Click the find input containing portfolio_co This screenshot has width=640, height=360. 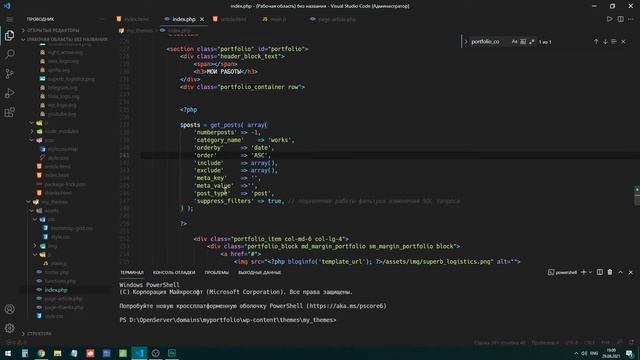click(x=490, y=42)
